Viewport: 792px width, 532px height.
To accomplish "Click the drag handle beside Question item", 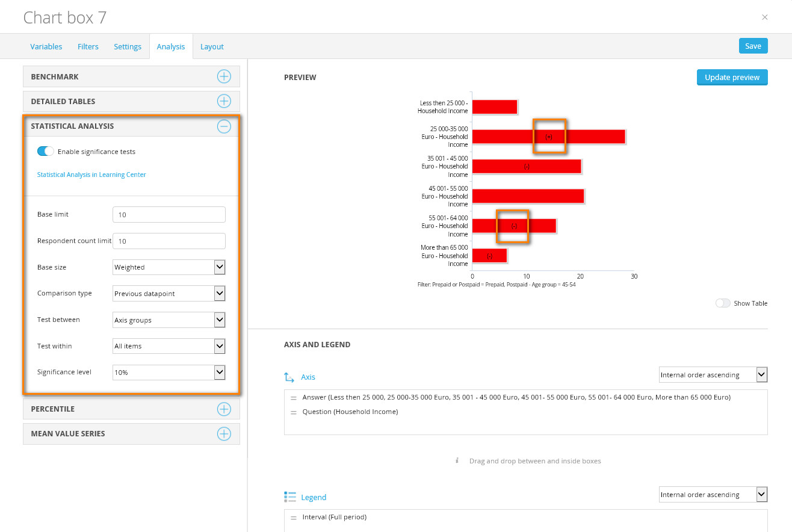I will pyautogui.click(x=294, y=413).
